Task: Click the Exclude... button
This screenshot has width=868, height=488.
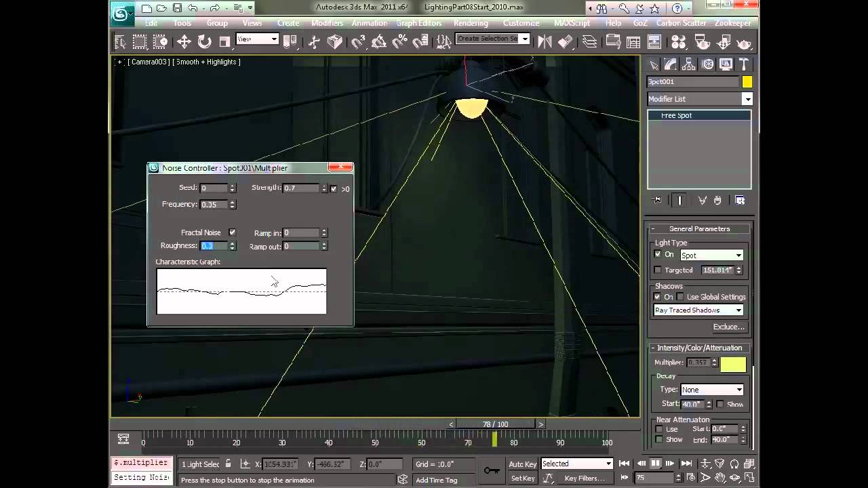Action: click(x=729, y=327)
